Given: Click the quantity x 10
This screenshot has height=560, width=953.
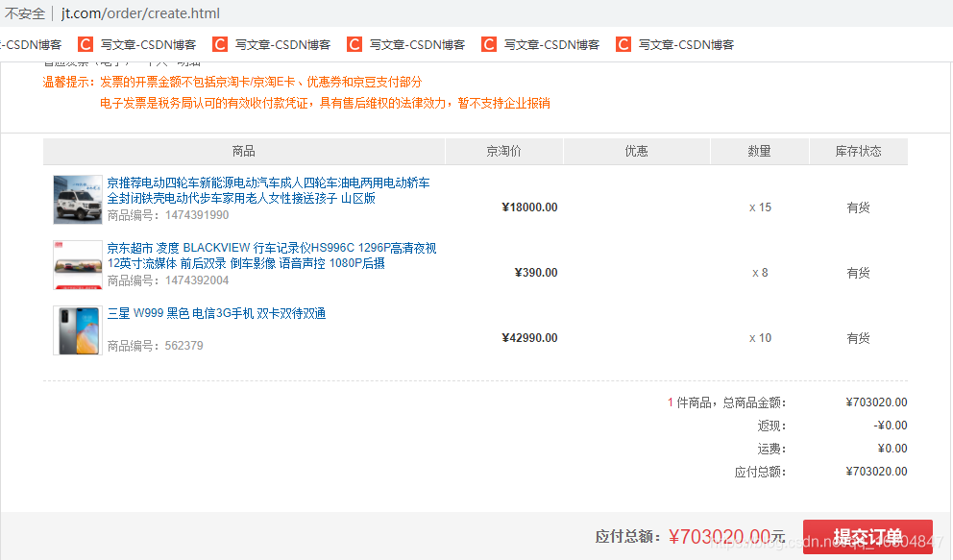Looking at the screenshot, I should (x=760, y=338).
